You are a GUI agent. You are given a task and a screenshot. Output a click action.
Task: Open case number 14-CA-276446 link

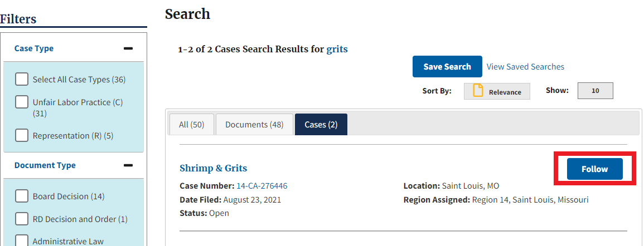(262, 186)
